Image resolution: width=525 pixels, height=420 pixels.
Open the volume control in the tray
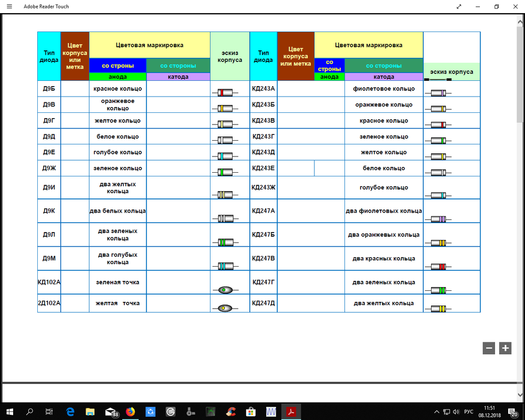point(456,412)
